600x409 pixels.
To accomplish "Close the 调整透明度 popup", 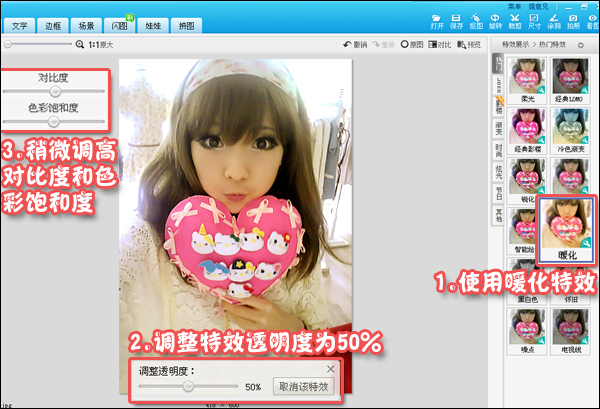I will point(331,367).
